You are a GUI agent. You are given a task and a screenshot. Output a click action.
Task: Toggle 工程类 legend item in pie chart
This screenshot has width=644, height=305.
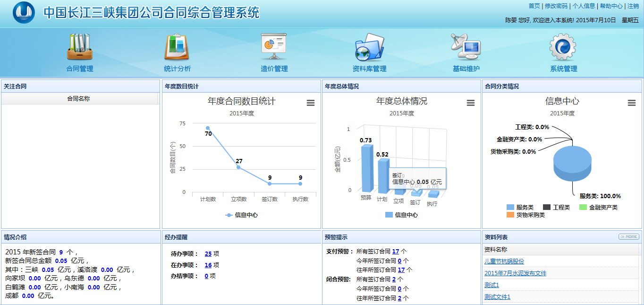556,208
